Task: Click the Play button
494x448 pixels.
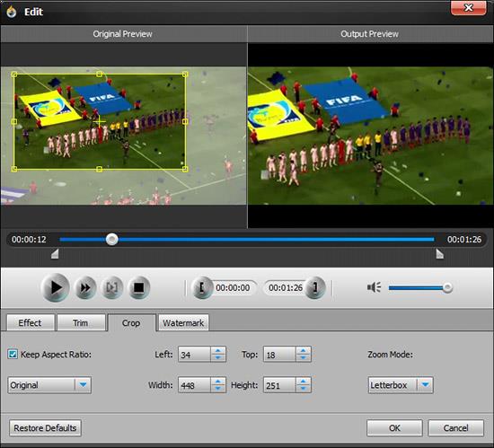Action: (55, 287)
